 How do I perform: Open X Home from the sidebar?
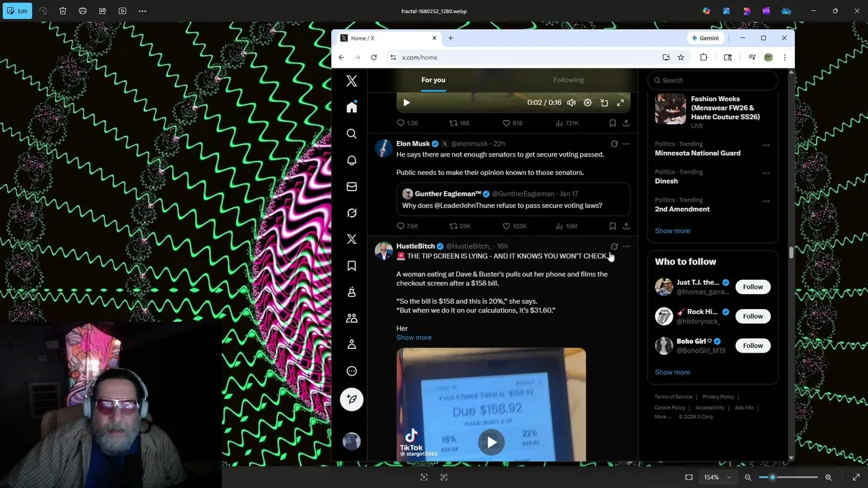click(351, 108)
